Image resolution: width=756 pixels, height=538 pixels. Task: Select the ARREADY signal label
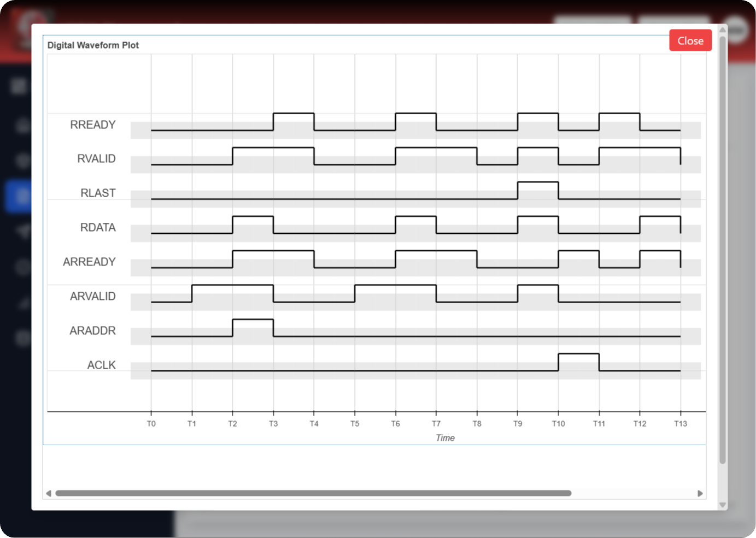point(89,262)
